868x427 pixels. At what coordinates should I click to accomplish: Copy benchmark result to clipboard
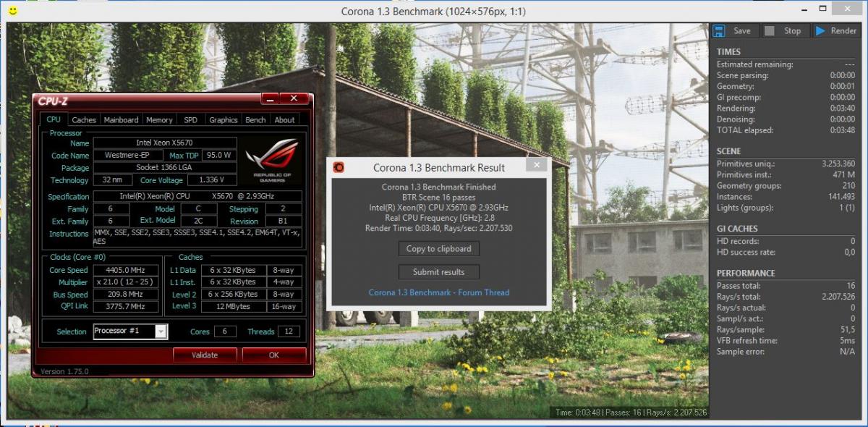438,248
